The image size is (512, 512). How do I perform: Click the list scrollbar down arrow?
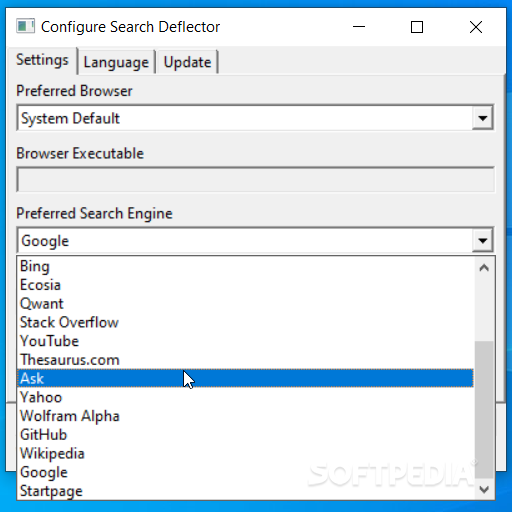click(484, 489)
